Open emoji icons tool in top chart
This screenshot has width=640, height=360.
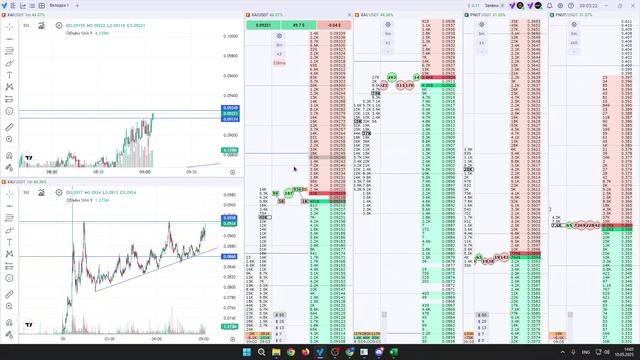pyautogui.click(x=9, y=111)
